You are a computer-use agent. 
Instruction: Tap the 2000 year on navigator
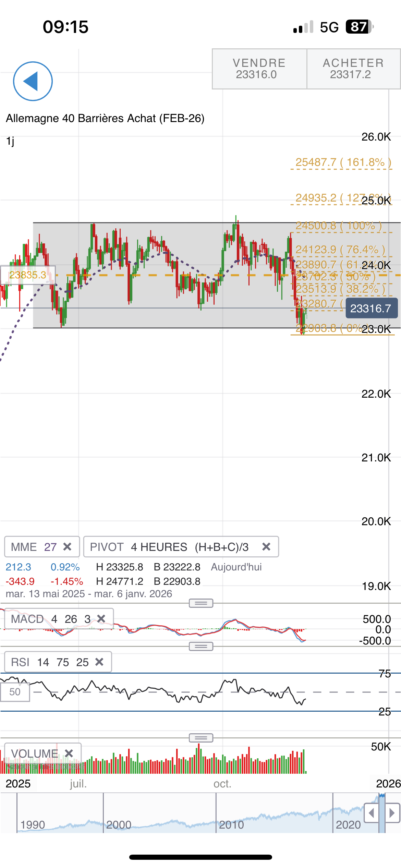119,824
